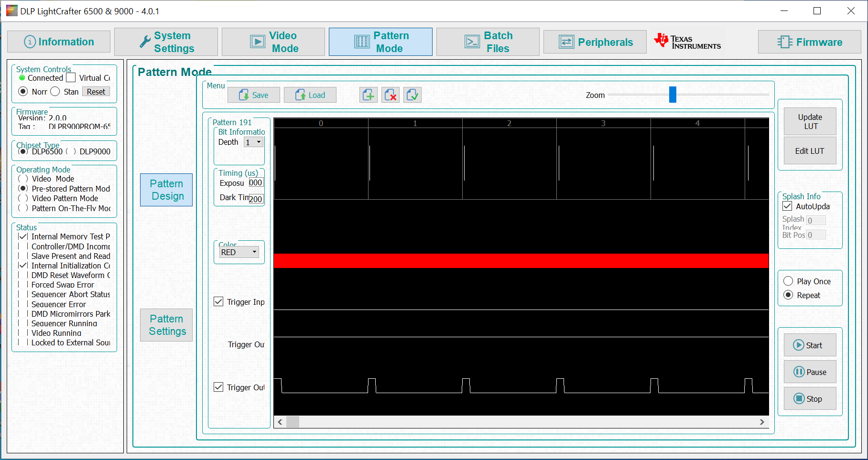This screenshot has width=868, height=460.
Task: Click the Peripherals arrows icon
Action: tap(566, 42)
